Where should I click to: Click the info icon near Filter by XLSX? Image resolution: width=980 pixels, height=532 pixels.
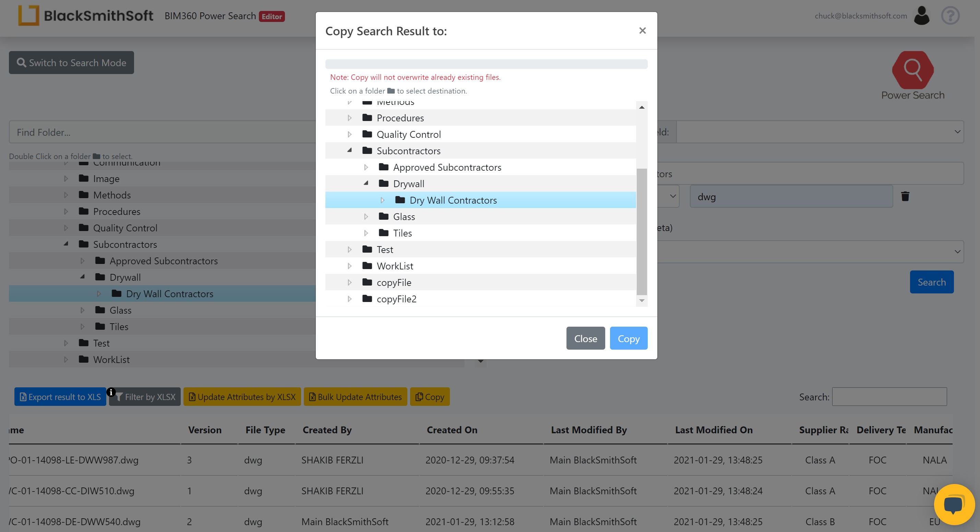[111, 392]
